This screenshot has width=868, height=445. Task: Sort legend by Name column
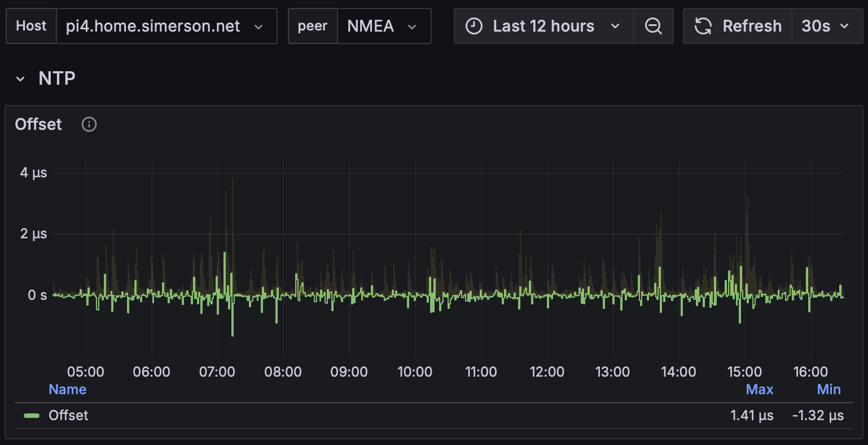tap(67, 390)
